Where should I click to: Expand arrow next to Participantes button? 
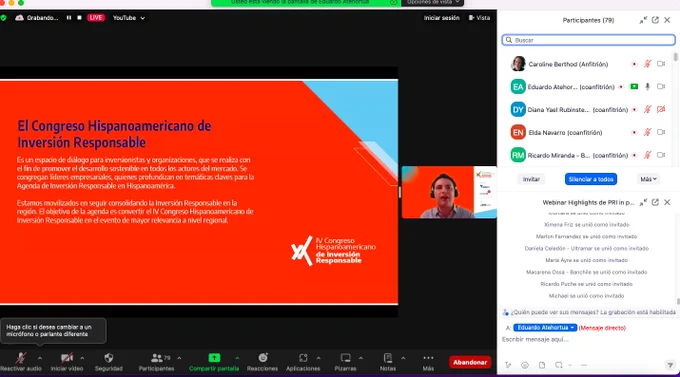[x=179, y=358]
